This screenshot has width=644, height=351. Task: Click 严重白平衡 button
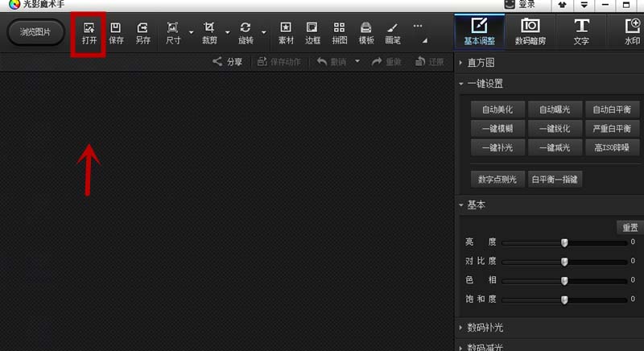(x=612, y=129)
